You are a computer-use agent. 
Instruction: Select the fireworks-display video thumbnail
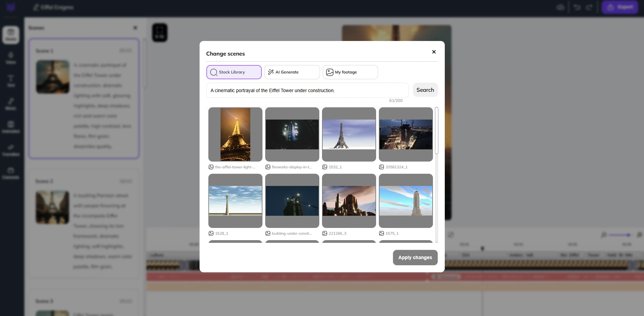(292, 134)
